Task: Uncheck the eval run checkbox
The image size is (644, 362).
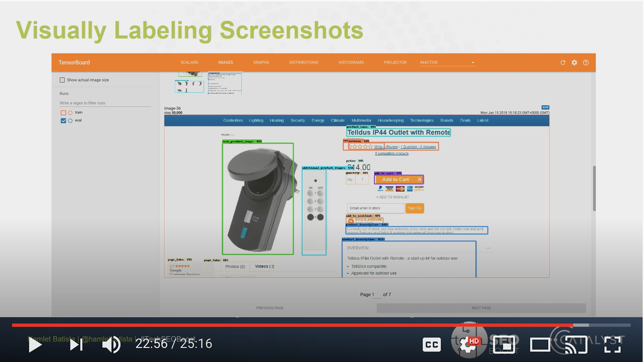Action: [x=63, y=121]
